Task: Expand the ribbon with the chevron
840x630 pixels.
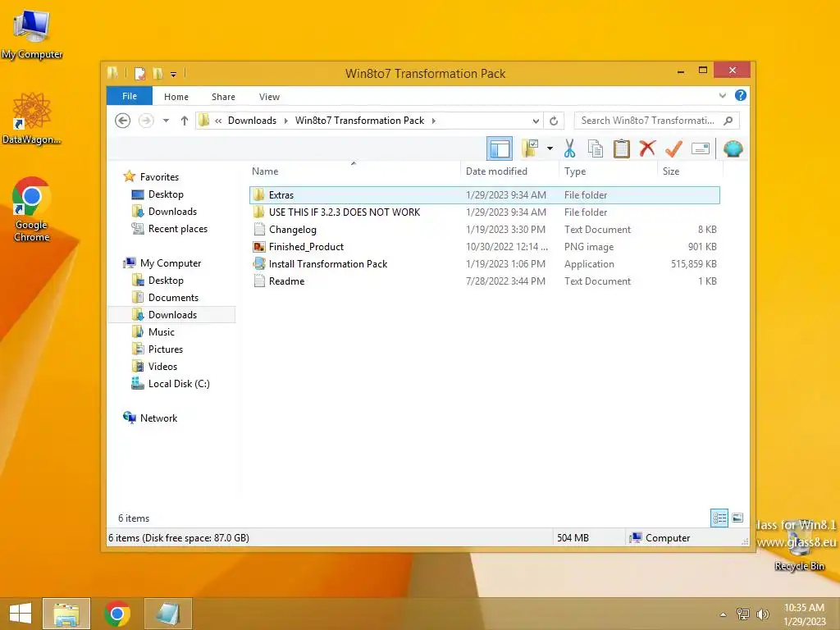Action: (x=722, y=95)
